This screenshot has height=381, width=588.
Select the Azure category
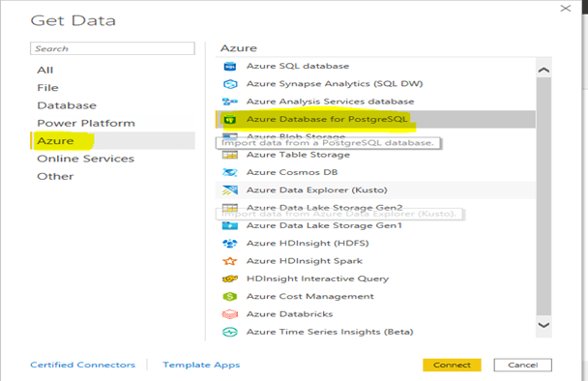112,141
